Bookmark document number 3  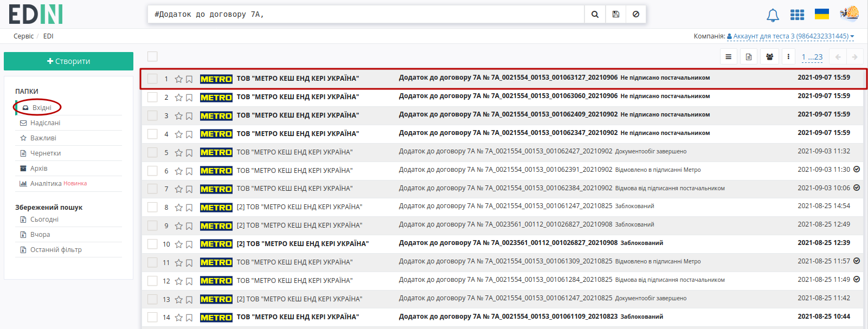189,116
